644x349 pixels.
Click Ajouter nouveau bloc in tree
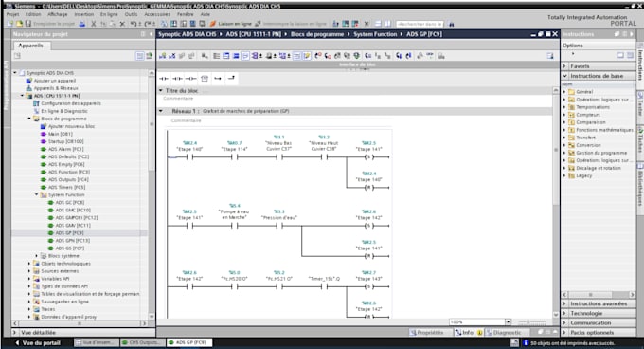point(71,126)
